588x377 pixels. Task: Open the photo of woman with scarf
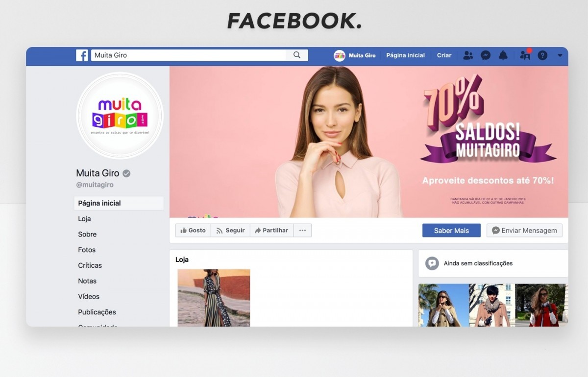[492, 305]
